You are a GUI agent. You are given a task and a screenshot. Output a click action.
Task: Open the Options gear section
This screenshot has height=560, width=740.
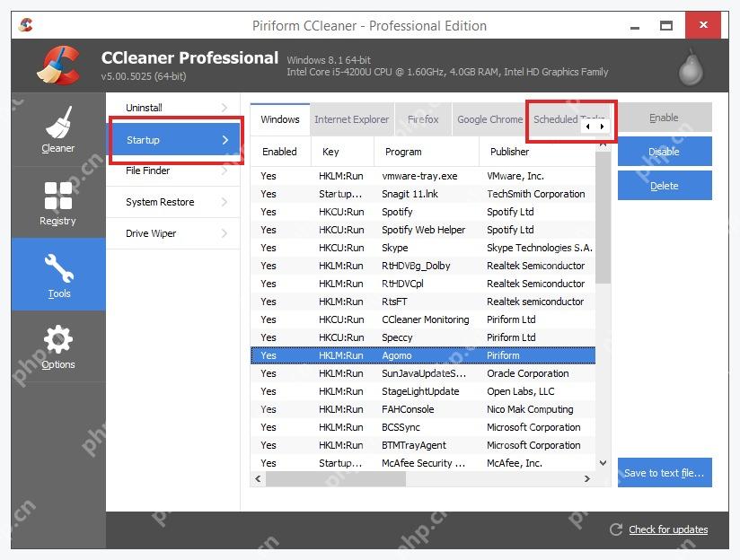pos(58,346)
